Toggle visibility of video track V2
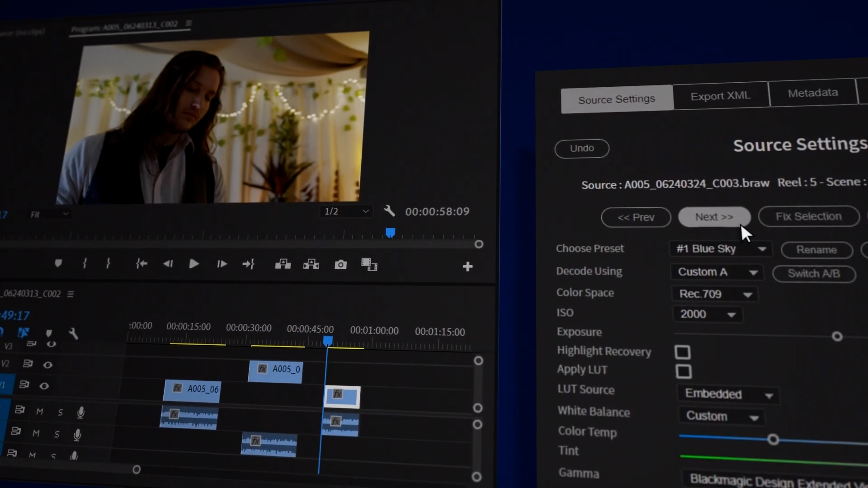 (x=48, y=364)
